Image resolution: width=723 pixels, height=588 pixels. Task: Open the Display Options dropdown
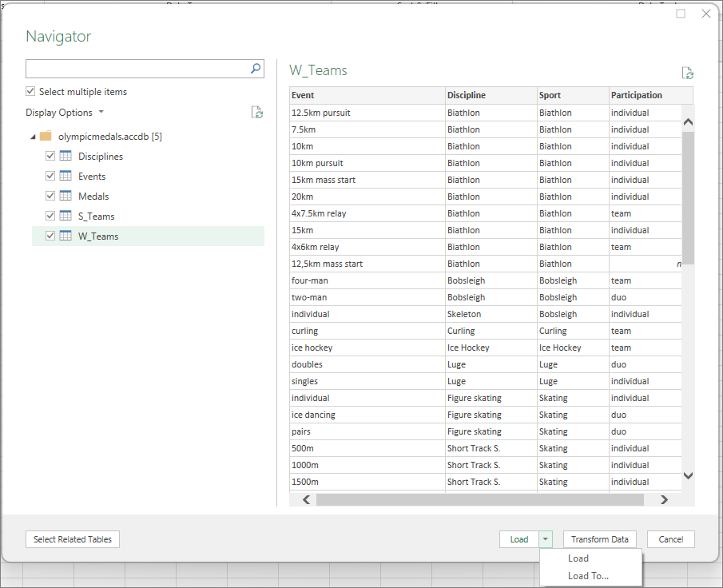(x=65, y=113)
